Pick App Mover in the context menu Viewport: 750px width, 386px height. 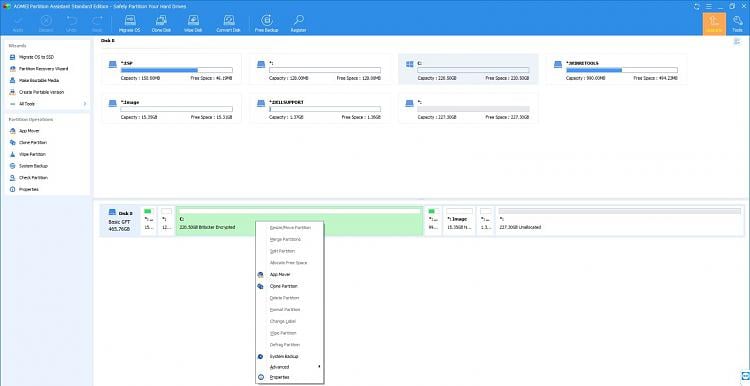(290, 275)
